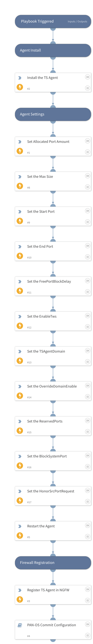Select the Set the HonorSrcPortRequest task
This screenshot has width=93, height=644.
[x=53, y=496]
